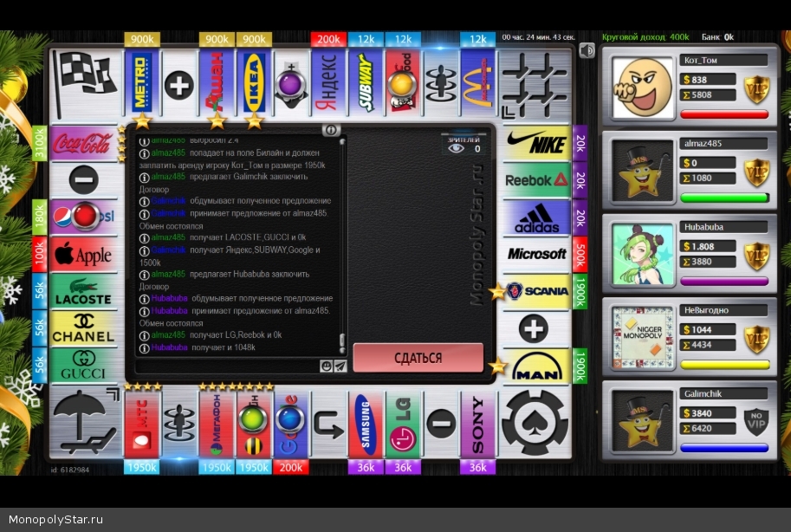Click the adidas property tile
Viewport: 791px width, 532px height.
point(536,217)
